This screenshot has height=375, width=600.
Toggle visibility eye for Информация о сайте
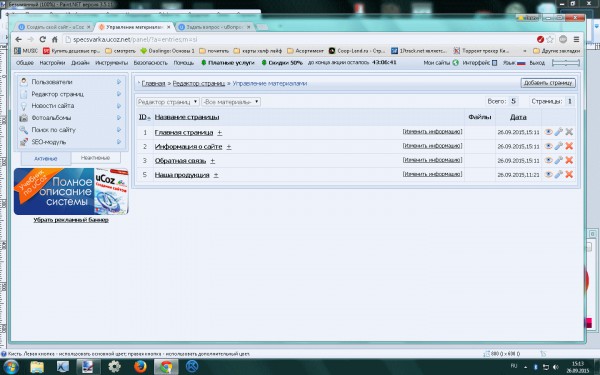(x=548, y=146)
